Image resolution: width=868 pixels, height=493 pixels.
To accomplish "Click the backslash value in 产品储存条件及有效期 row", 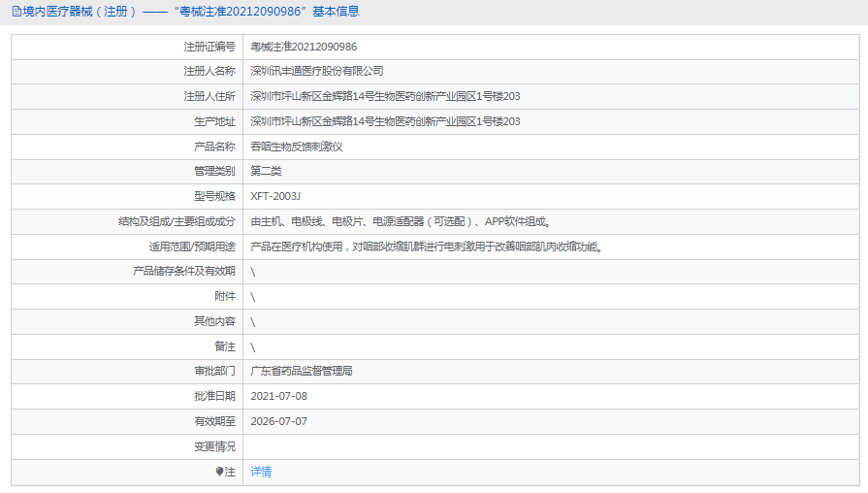I will tap(253, 272).
